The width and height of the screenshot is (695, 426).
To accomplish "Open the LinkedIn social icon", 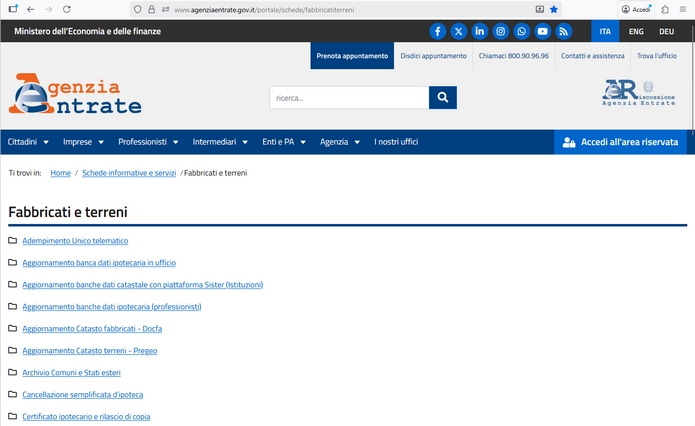I will pyautogui.click(x=480, y=31).
